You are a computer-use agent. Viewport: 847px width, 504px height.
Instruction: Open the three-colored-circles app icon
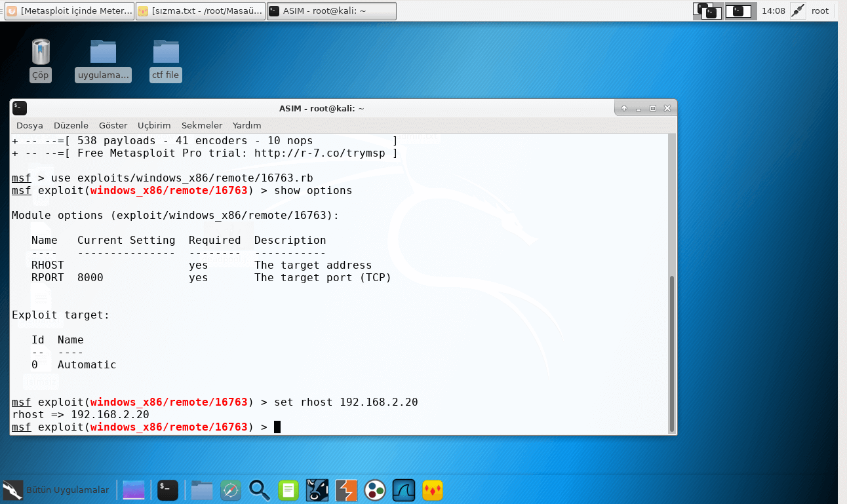(375, 490)
